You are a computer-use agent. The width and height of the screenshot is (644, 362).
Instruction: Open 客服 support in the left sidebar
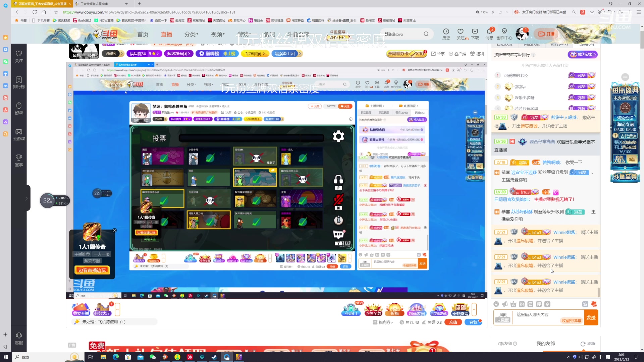[19, 339]
